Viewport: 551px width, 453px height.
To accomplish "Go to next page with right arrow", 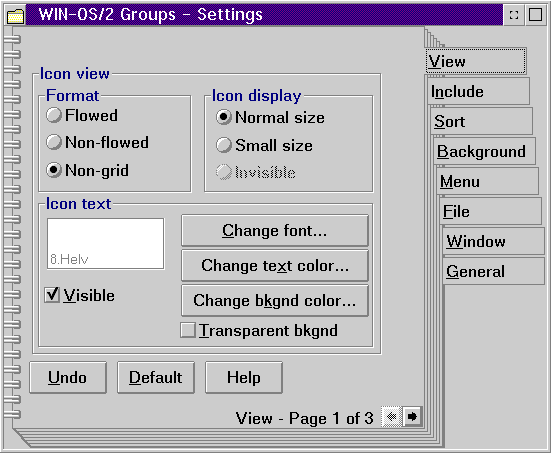I will click(x=412, y=417).
